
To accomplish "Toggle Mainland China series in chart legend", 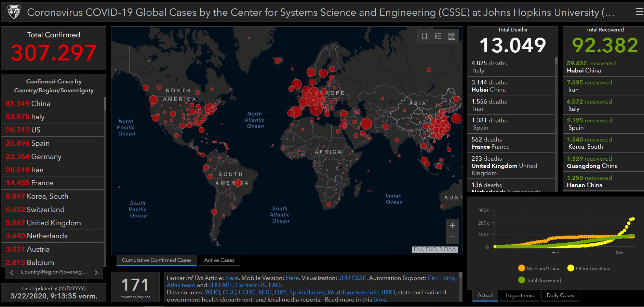I will [539, 268].
